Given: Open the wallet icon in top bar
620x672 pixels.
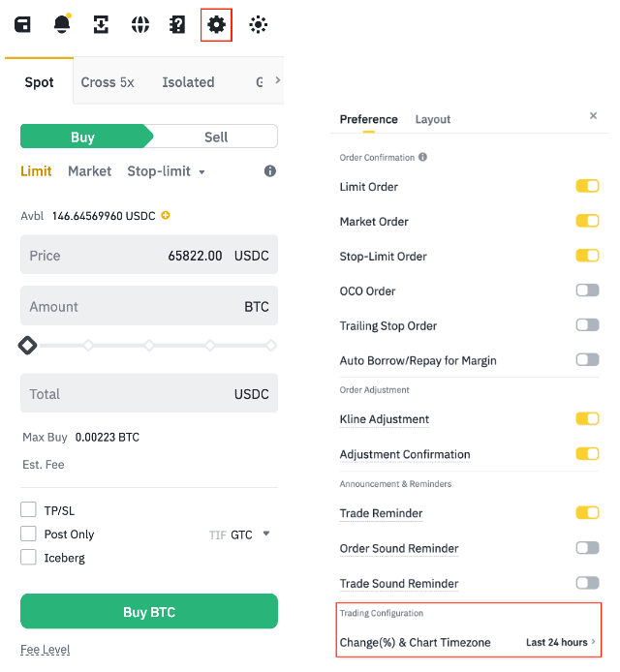Looking at the screenshot, I should pos(22,25).
